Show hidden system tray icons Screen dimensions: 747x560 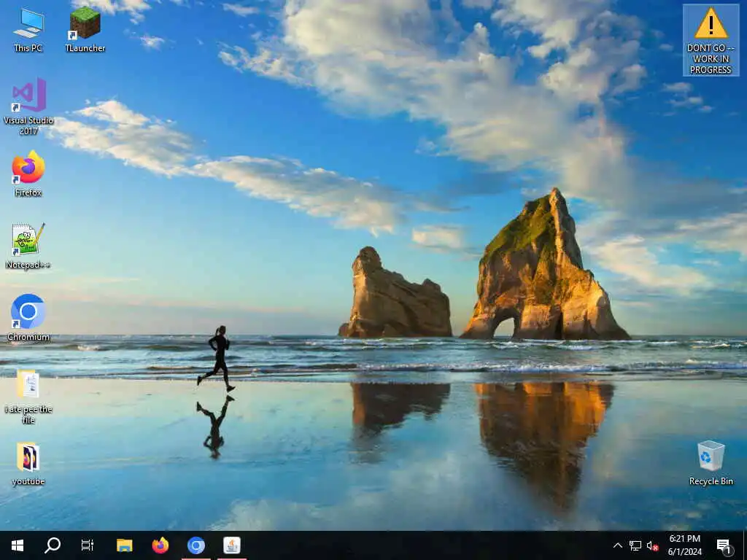617,545
